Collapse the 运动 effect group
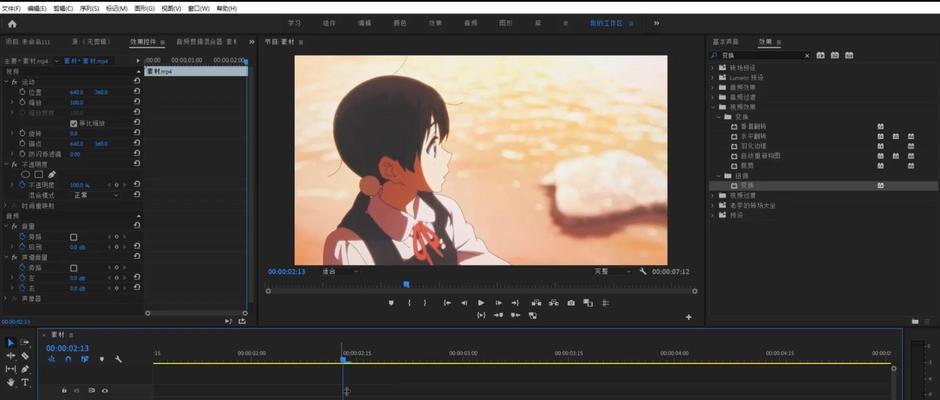The height and width of the screenshot is (400, 940). pyautogui.click(x=6, y=82)
